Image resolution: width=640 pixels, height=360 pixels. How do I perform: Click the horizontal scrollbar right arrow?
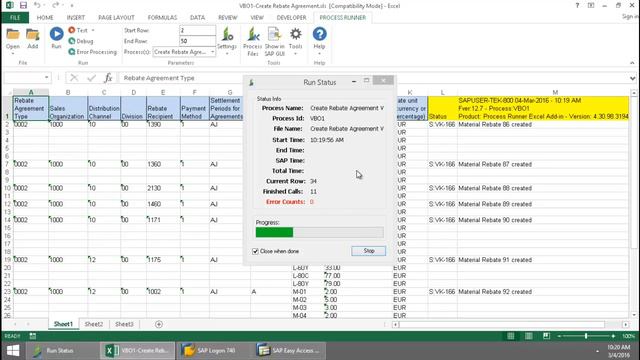(626, 324)
